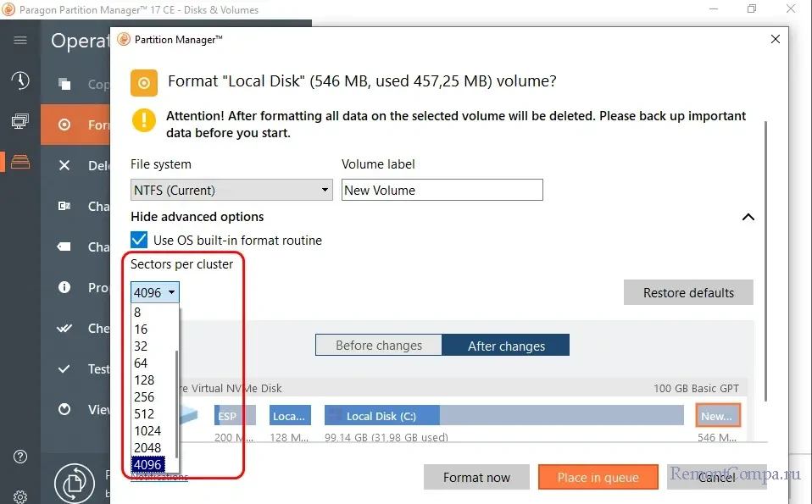Click the 100 GB Basic GPT disk label
This screenshot has height=504, width=812.
pos(696,388)
